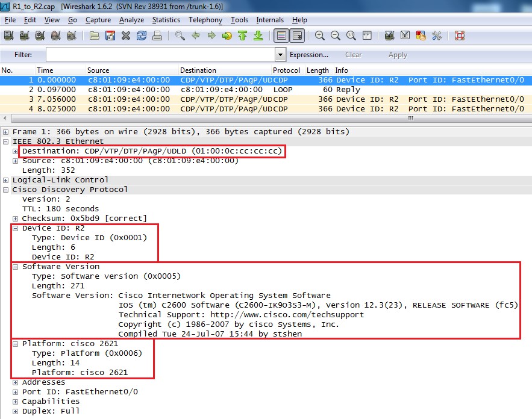Find a packet with magnifier icon

pyautogui.click(x=180, y=36)
